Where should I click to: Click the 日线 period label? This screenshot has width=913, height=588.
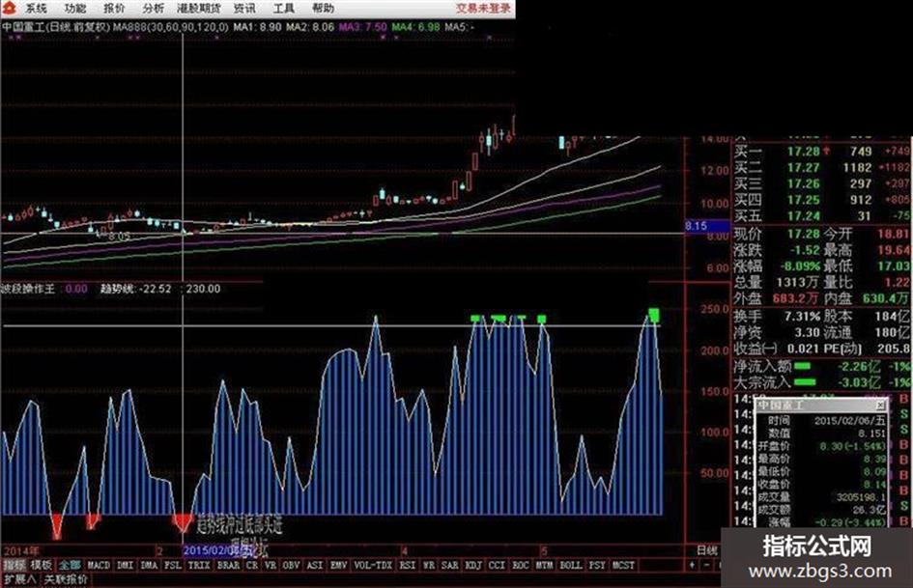(x=707, y=550)
